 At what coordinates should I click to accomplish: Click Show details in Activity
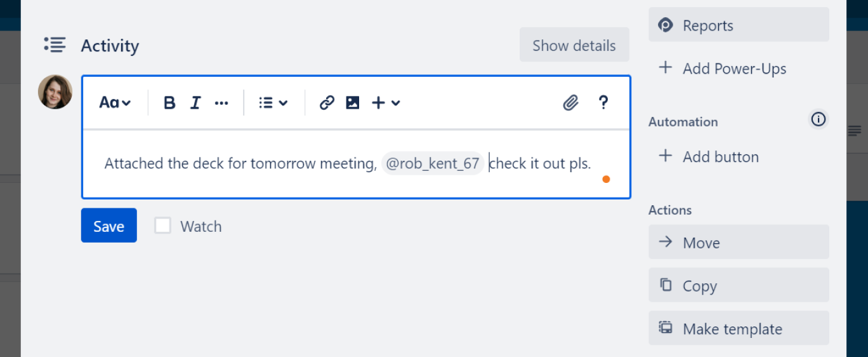click(x=574, y=45)
